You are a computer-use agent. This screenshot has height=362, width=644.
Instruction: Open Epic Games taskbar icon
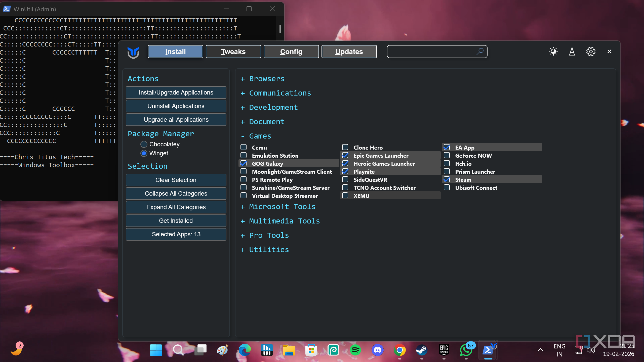pyautogui.click(x=444, y=349)
